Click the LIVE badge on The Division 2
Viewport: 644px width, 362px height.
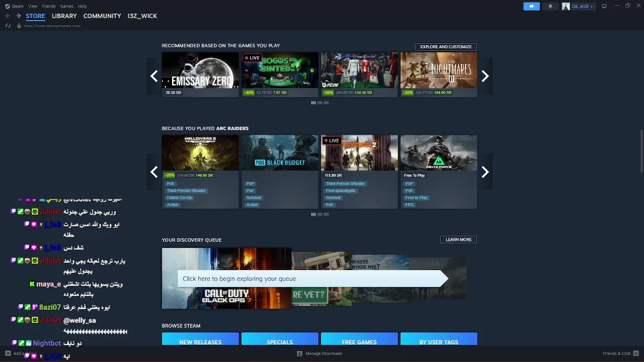[x=332, y=140]
